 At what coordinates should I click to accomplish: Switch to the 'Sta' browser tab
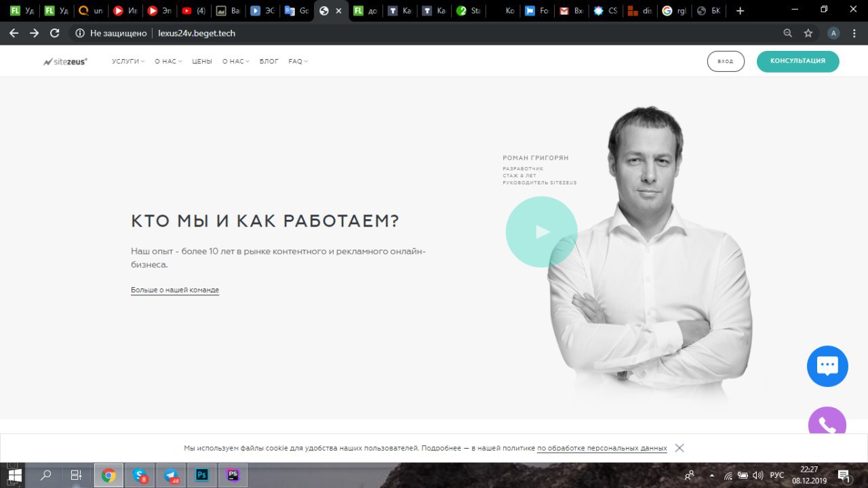point(469,11)
